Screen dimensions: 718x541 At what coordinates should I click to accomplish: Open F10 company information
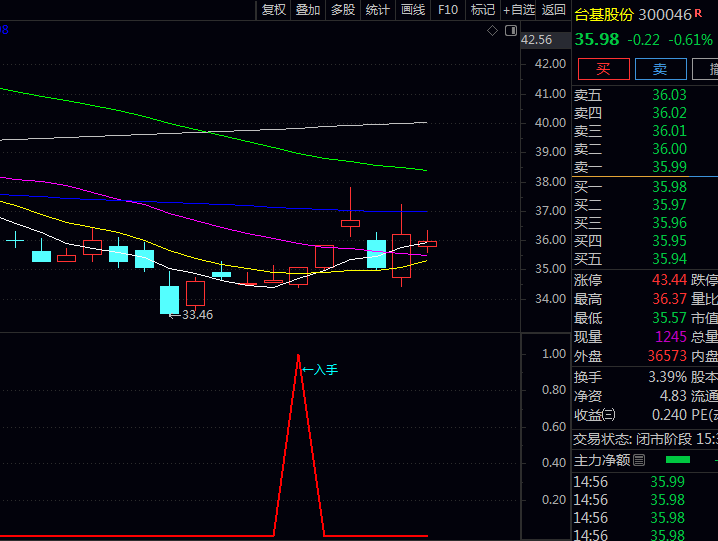click(448, 10)
